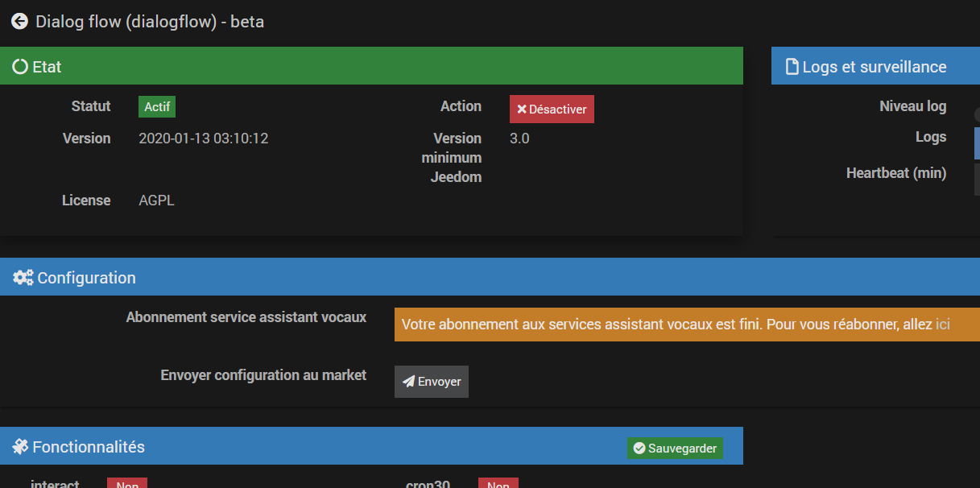
Task: Click the minimum Jeedom version 3.0
Action: 519,139
